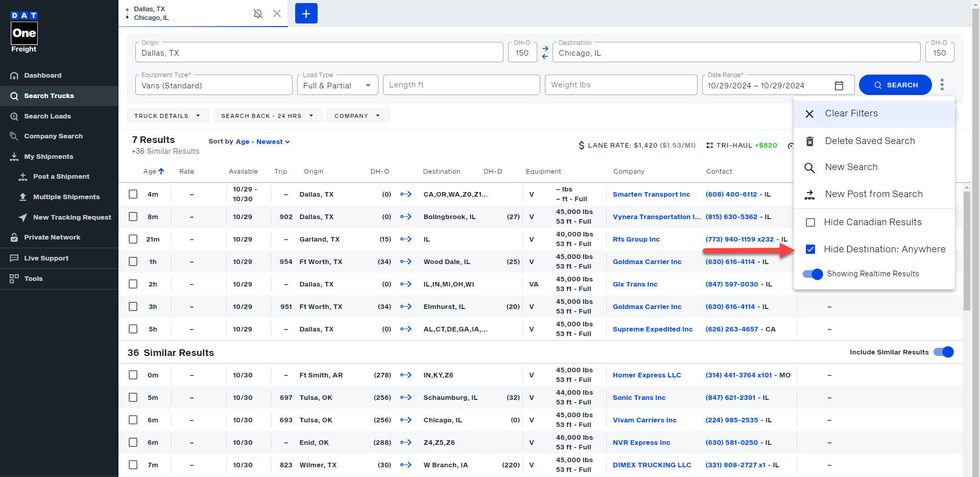
Task: Click phone number (630) 616-4114 for Wood Dale row
Action: pyautogui.click(x=730, y=262)
